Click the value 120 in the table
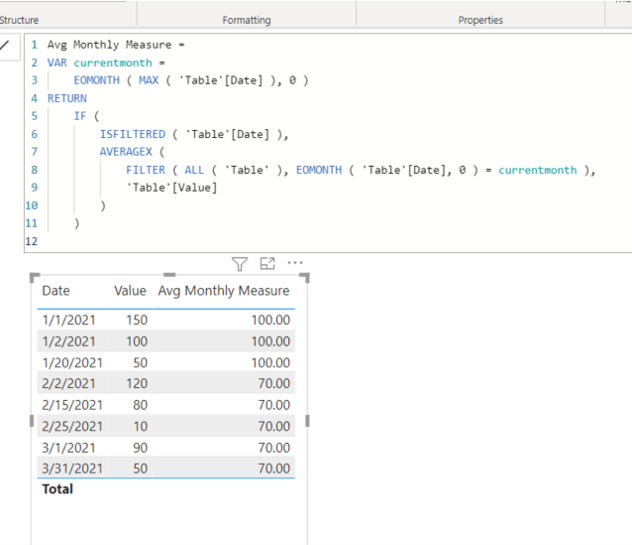 pyautogui.click(x=137, y=383)
